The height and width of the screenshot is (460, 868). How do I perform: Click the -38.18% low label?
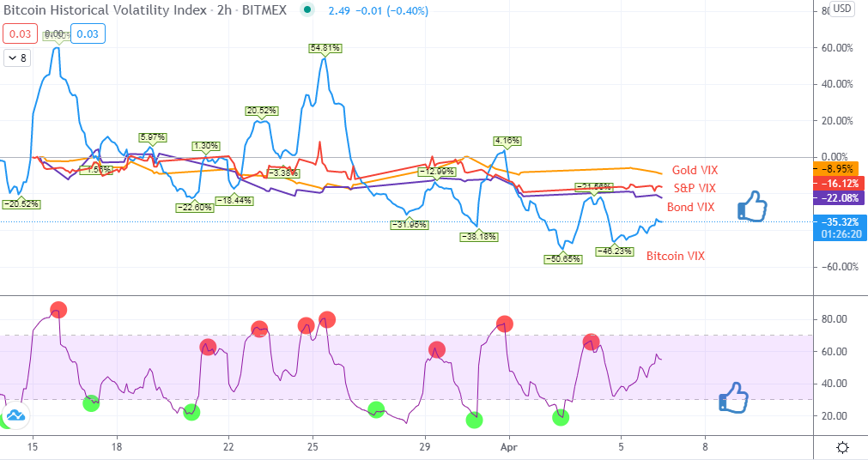click(x=478, y=237)
